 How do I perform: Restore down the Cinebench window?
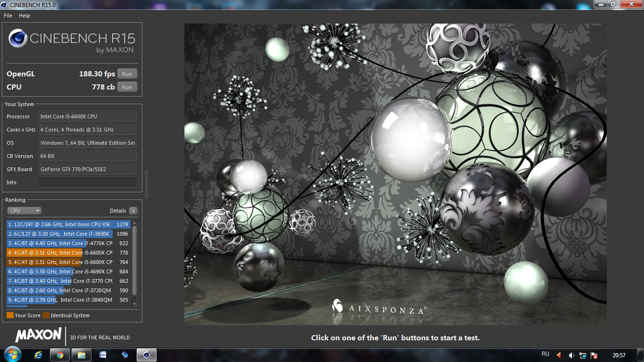pos(613,4)
